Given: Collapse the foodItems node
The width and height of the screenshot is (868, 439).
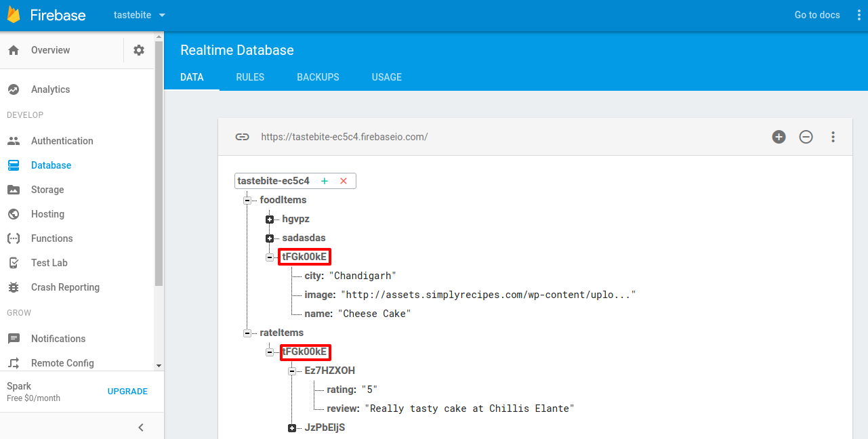Looking at the screenshot, I should pyautogui.click(x=247, y=201).
